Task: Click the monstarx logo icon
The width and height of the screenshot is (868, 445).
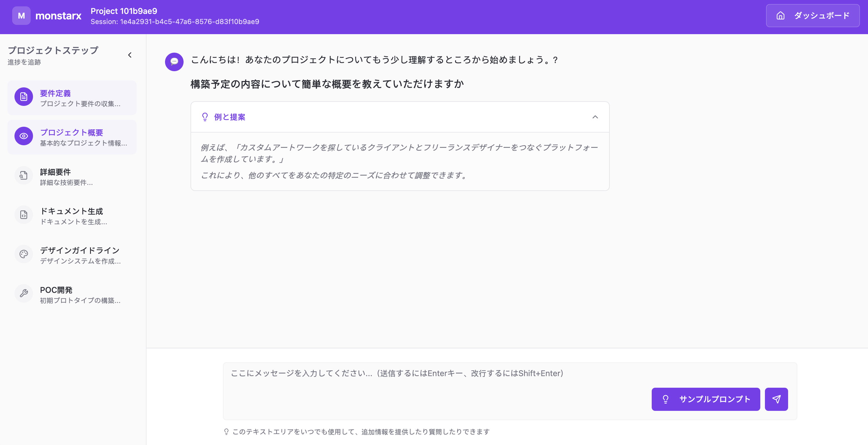Action: point(21,16)
